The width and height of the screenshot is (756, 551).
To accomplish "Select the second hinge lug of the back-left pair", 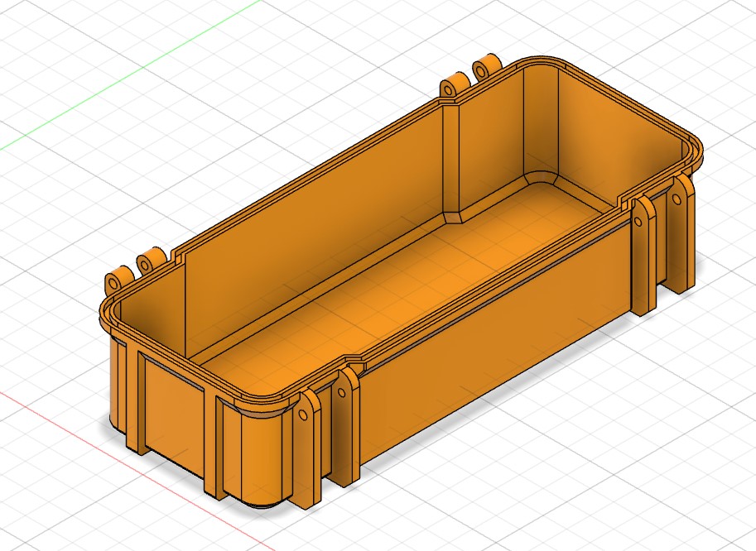I will tap(150, 261).
